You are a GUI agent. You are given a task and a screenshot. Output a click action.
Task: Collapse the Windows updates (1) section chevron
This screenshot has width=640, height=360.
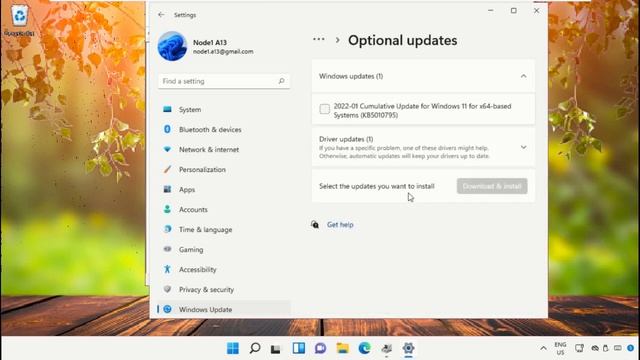[523, 76]
